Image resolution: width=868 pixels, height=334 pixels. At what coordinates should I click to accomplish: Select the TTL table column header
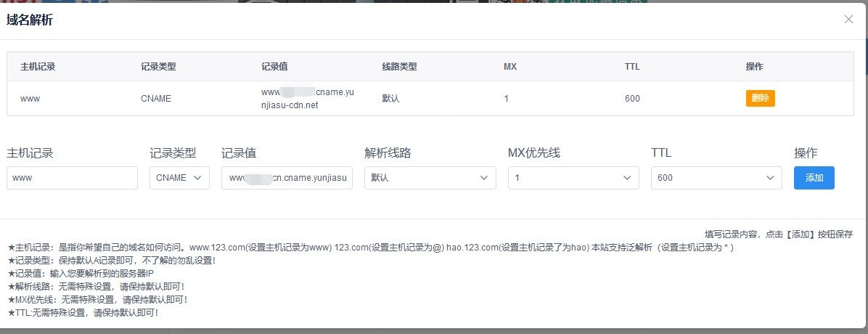(x=632, y=67)
